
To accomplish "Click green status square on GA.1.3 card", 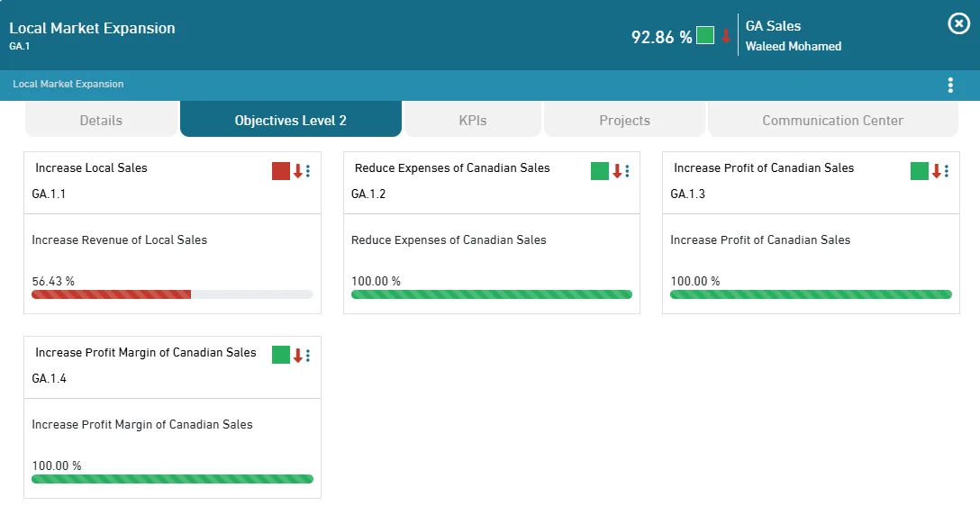I will pyautogui.click(x=919, y=171).
